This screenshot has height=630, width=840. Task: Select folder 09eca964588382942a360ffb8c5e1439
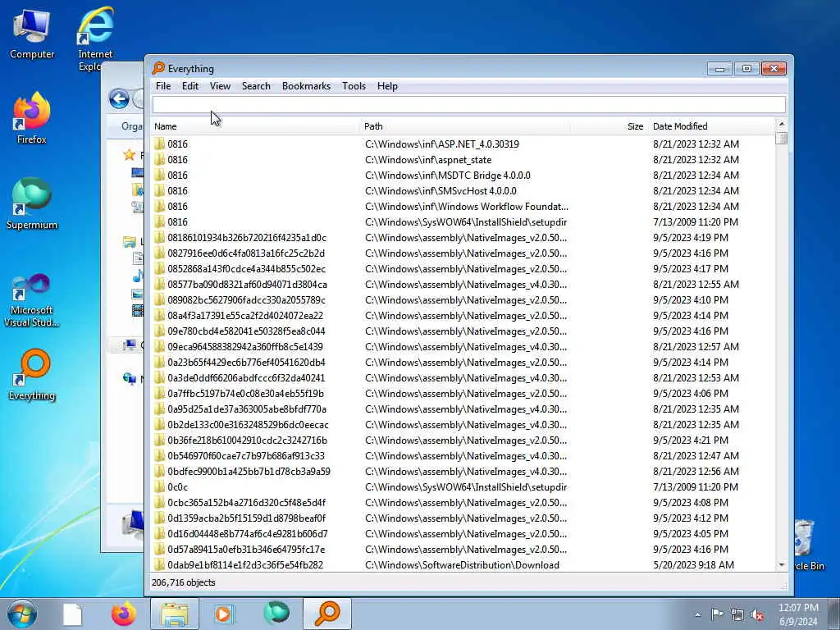tap(463, 347)
